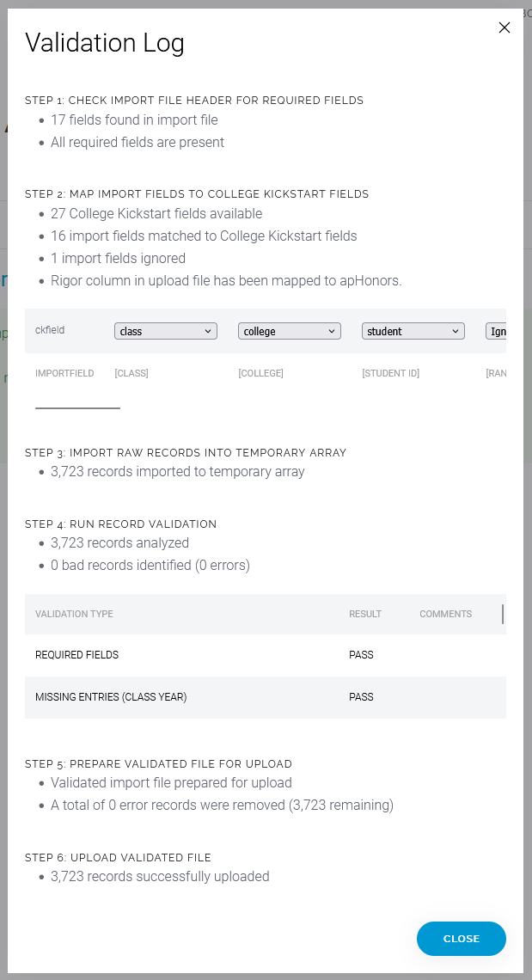Click 'Validated import file prepared for upload'
This screenshot has width=532, height=980.
point(171,783)
